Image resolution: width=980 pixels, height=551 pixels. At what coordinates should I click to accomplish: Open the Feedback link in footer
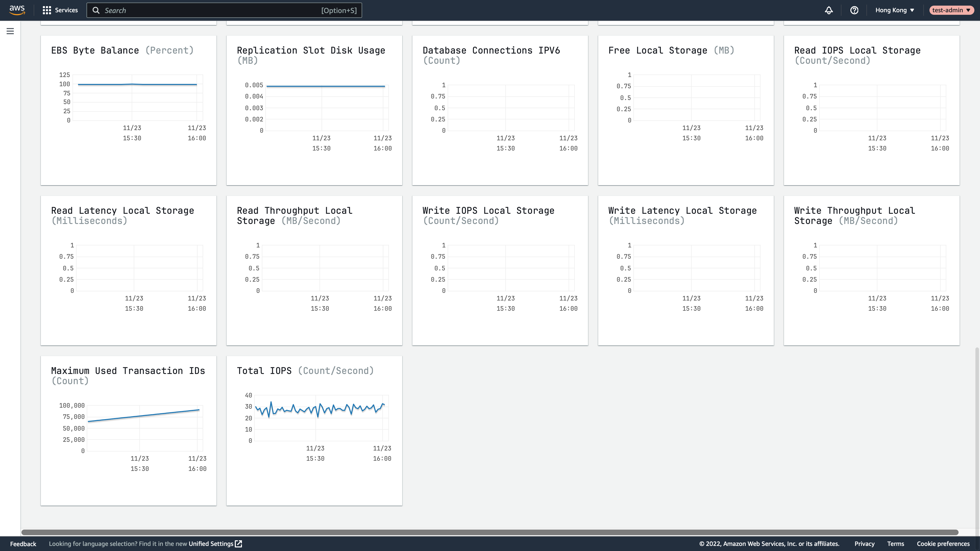click(23, 544)
